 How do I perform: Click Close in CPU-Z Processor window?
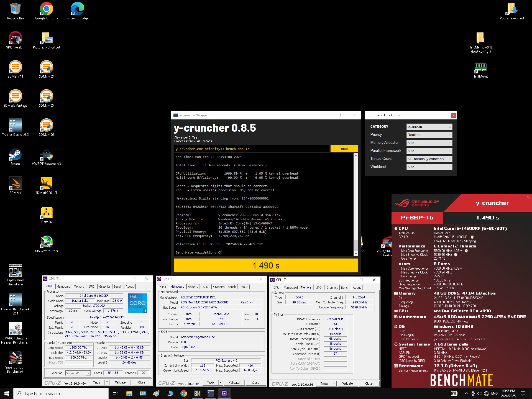tap(142, 382)
